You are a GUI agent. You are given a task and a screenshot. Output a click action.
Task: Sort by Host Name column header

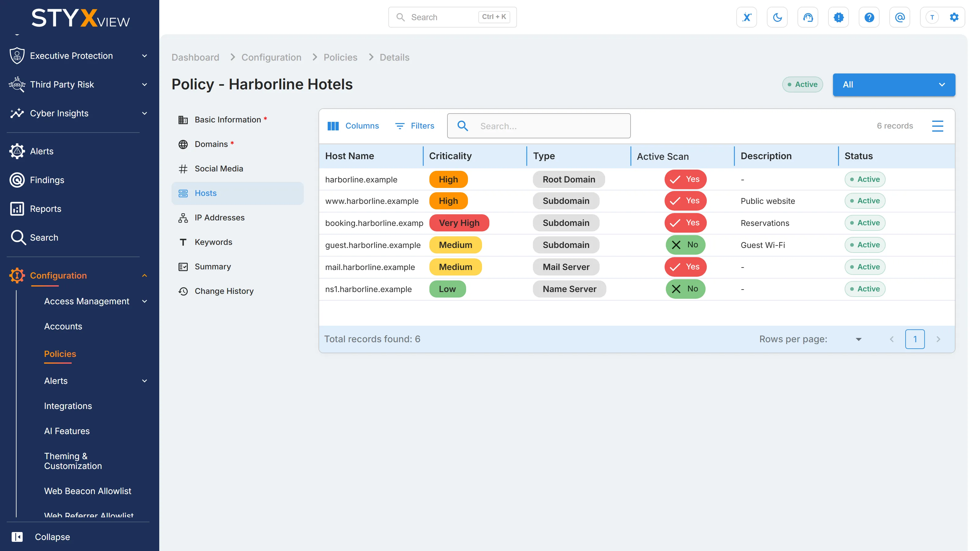point(350,156)
